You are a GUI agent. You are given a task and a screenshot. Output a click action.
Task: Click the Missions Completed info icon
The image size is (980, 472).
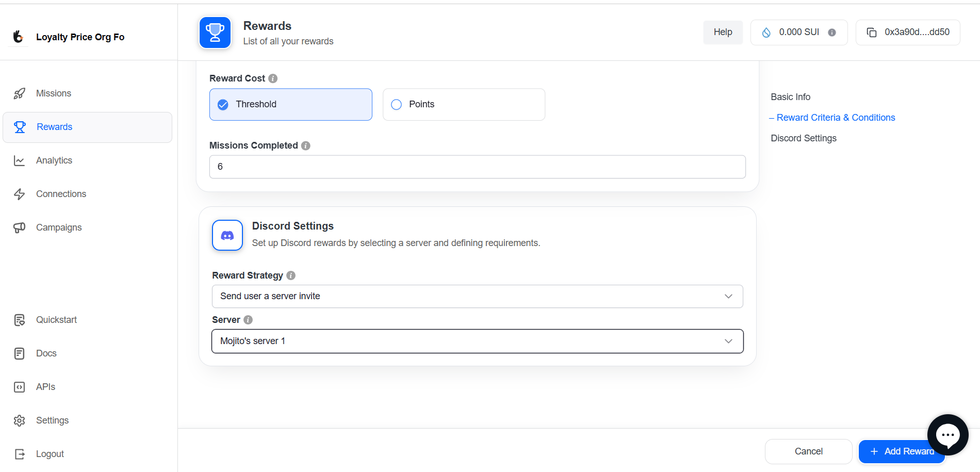[x=306, y=145]
